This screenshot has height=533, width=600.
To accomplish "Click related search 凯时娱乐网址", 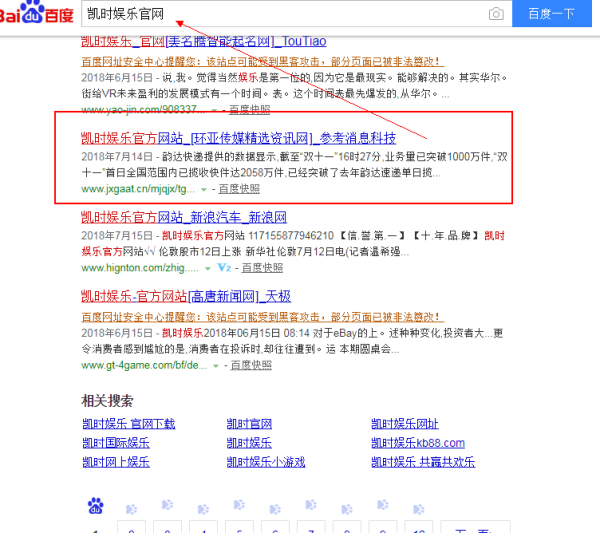I will 405,424.
